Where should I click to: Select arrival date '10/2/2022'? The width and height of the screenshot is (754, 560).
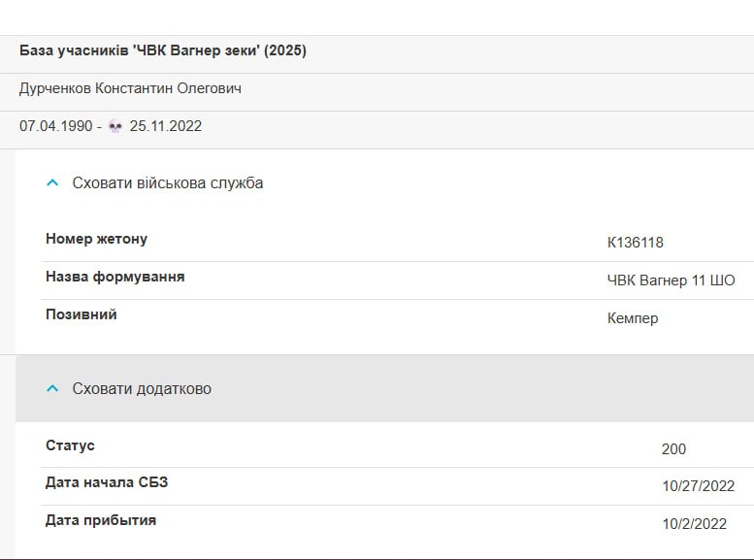click(x=695, y=524)
